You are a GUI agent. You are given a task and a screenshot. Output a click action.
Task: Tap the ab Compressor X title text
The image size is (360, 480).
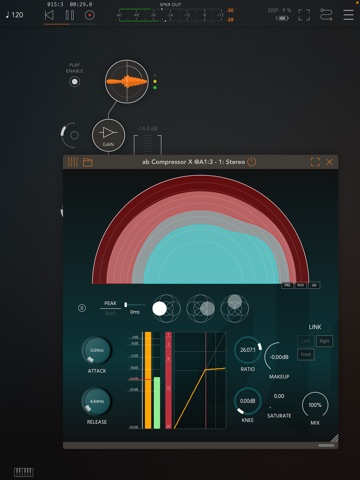point(193,162)
